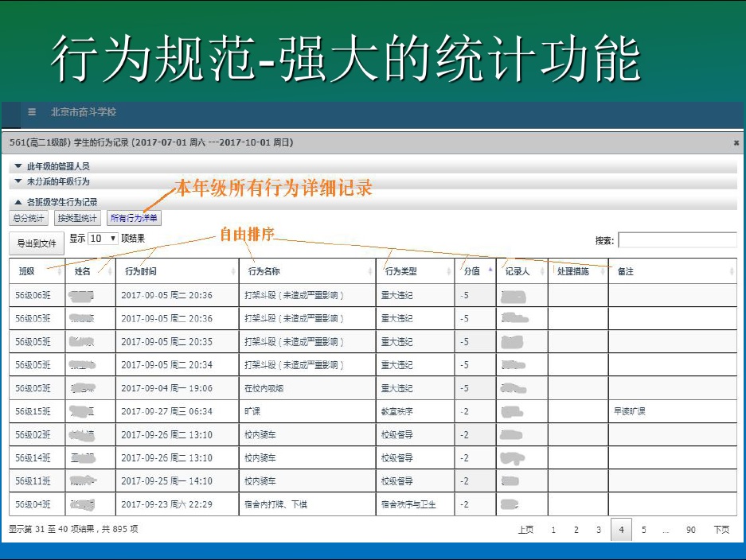This screenshot has width=746, height=560.
Task: Select 所有行为详单 tab
Action: click(134, 218)
